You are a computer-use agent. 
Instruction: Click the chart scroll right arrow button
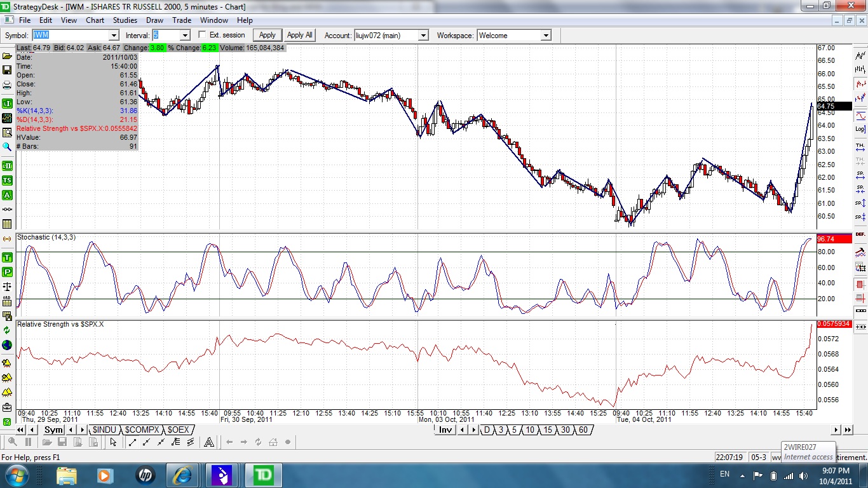[836, 430]
